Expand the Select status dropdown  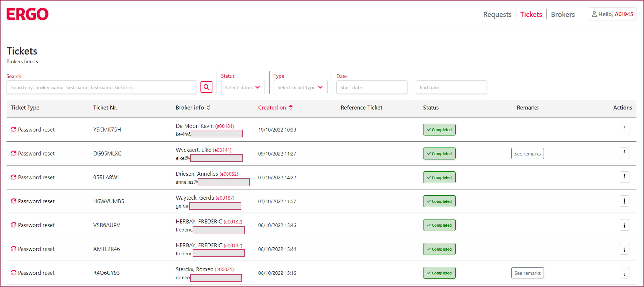243,87
